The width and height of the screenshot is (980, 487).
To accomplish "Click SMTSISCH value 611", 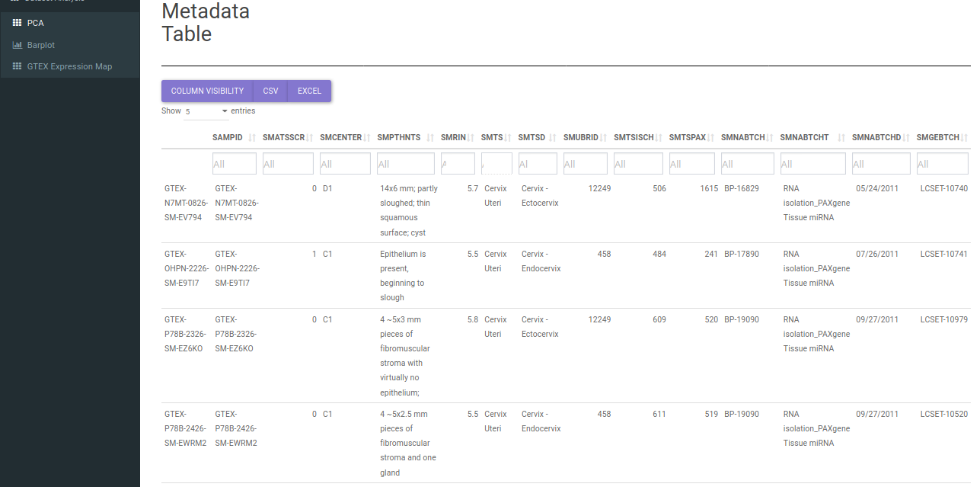I will [659, 414].
